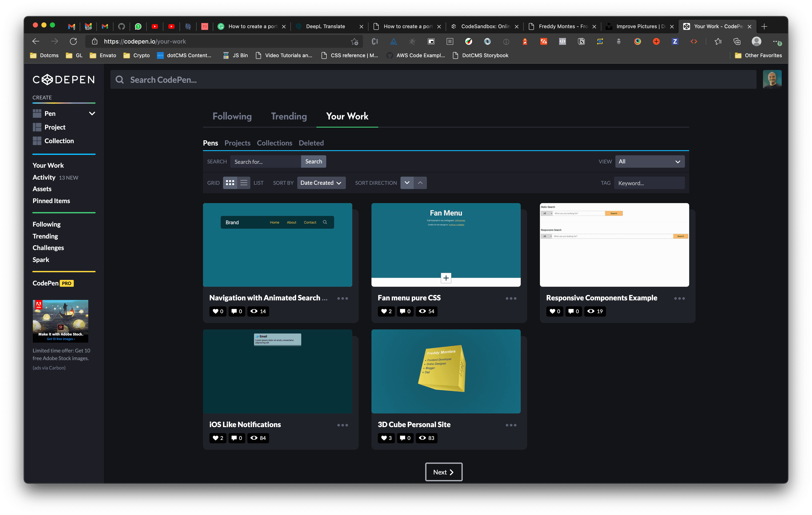Image resolution: width=812 pixels, height=515 pixels.
Task: Open the Date Created sort dropdown
Action: point(321,183)
